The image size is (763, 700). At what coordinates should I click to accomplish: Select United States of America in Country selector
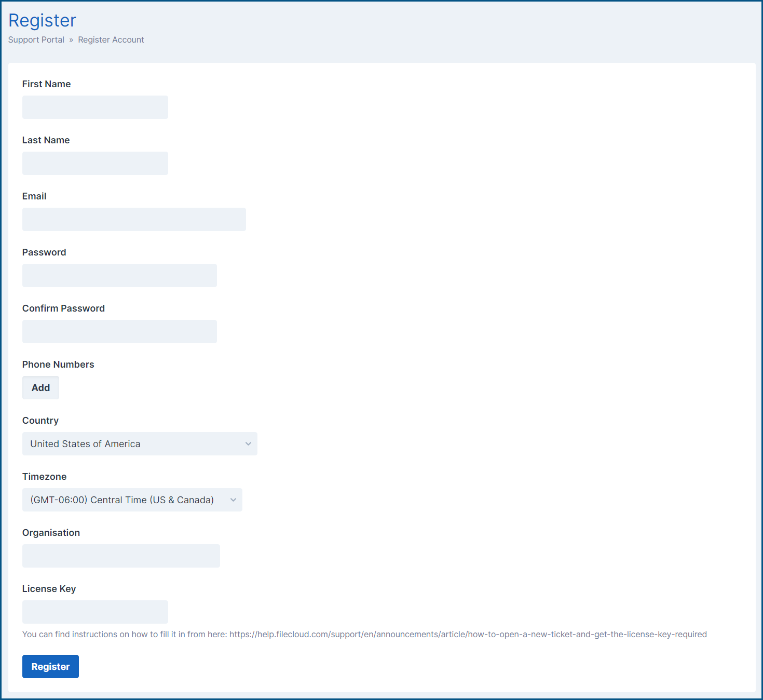[x=139, y=443]
